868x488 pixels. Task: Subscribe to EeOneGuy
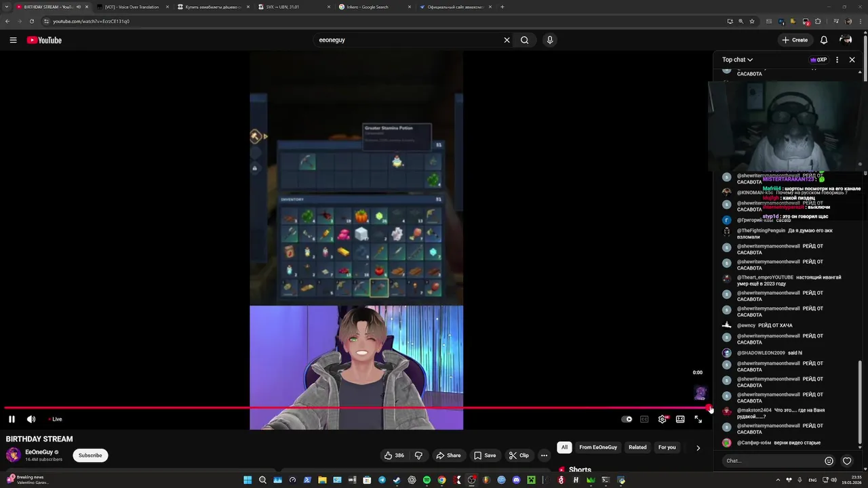(90, 455)
